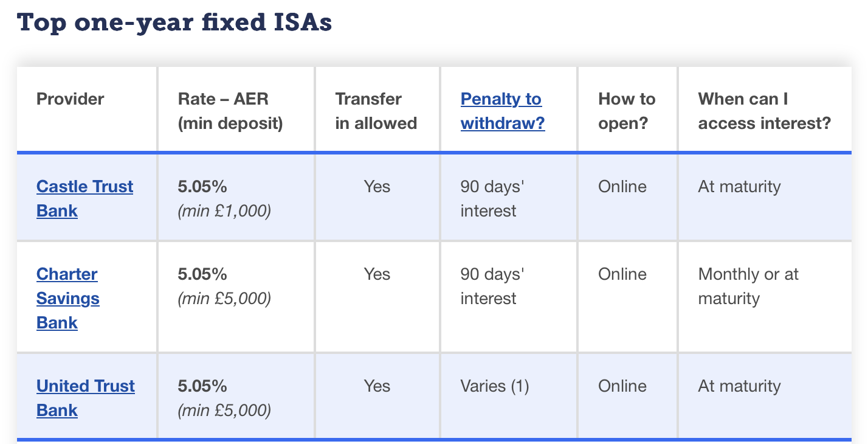Click Castle Trust Bank's 'Online' cell
Viewport: 868px width, 444px height.
click(622, 186)
